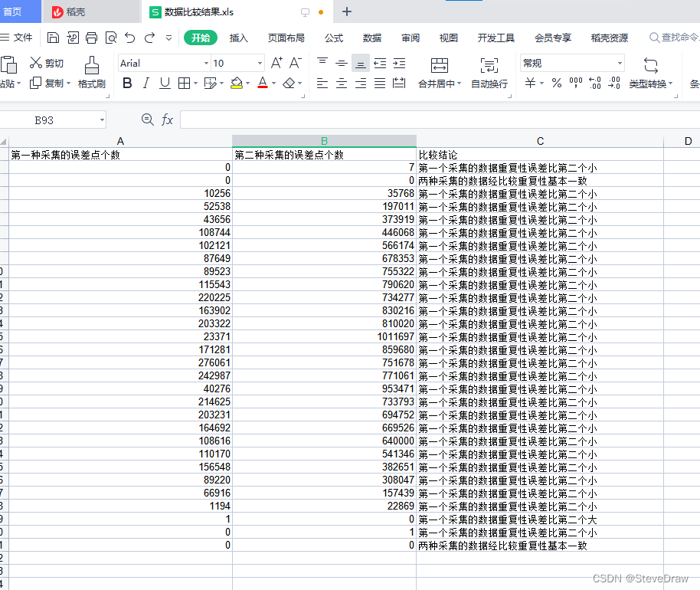Image resolution: width=700 pixels, height=590 pixels.
Task: Switch to the 插入 (Insert) tab
Action: 238,38
